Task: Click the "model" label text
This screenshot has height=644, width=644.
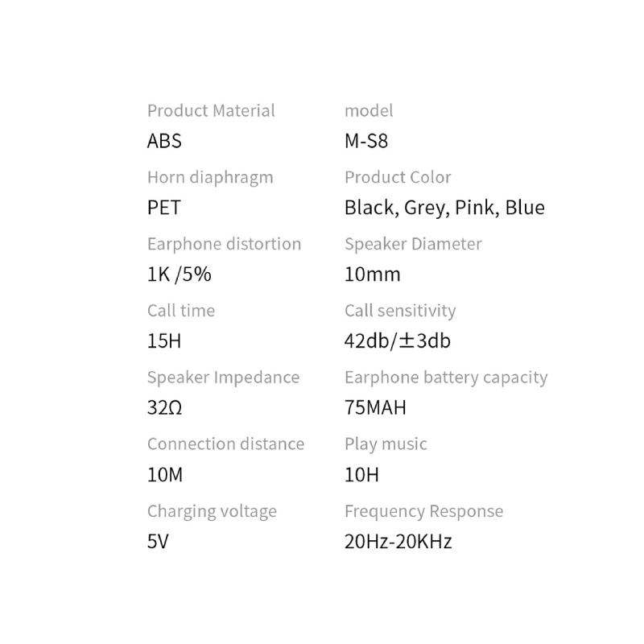Action: pos(369,110)
